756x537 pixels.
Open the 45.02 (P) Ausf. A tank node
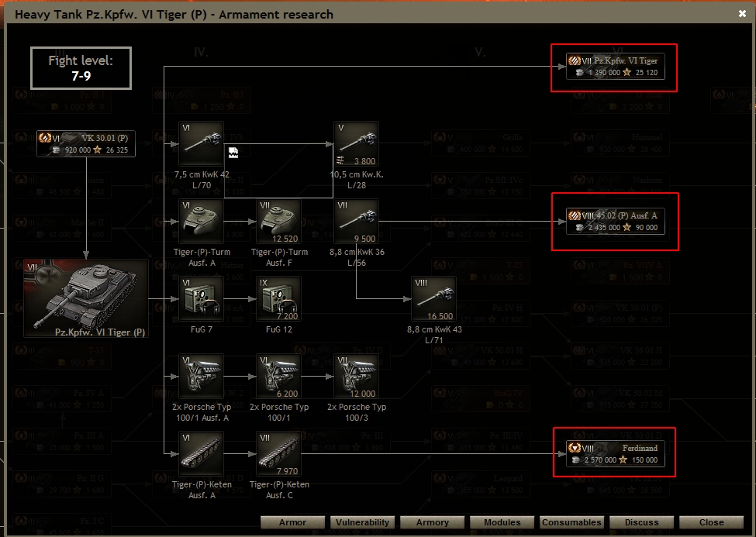(616, 222)
